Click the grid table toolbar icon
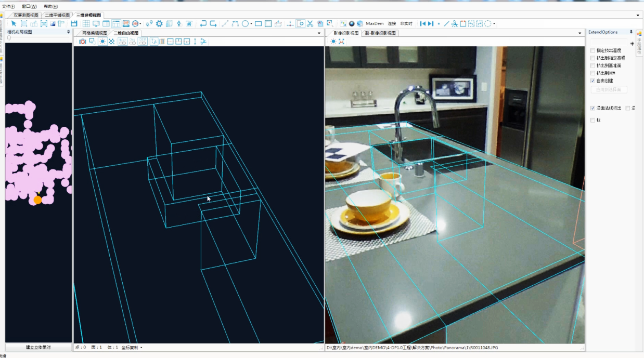Screen dimensions: 644x358 coord(86,24)
